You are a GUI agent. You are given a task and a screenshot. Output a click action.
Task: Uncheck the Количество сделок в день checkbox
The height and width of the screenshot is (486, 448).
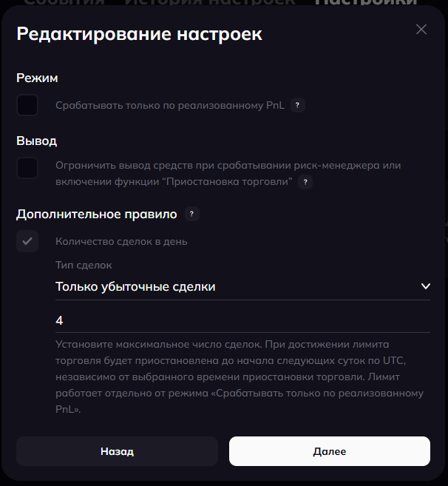27,241
